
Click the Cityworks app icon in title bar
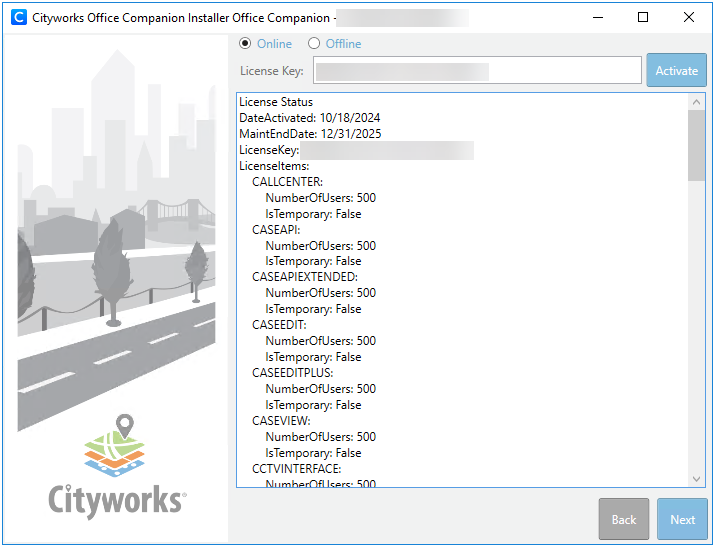19,17
